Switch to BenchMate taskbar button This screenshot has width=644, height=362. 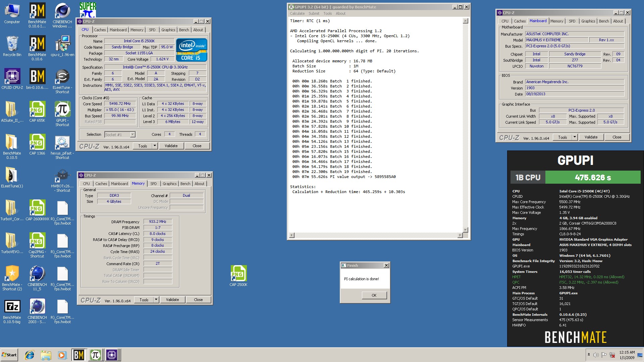(79, 355)
